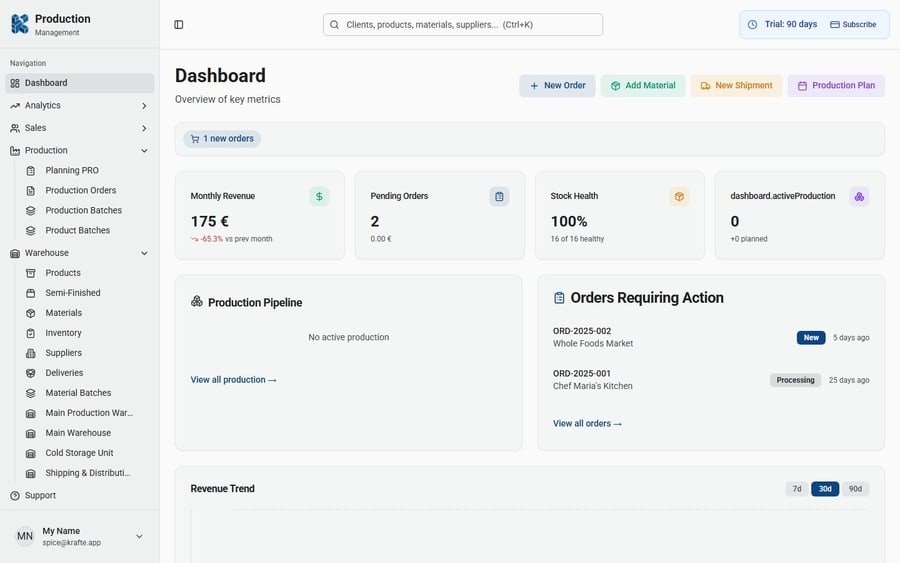Viewport: 900px width, 563px height.
Task: Collapse the Production section chevron
Action: (144, 150)
